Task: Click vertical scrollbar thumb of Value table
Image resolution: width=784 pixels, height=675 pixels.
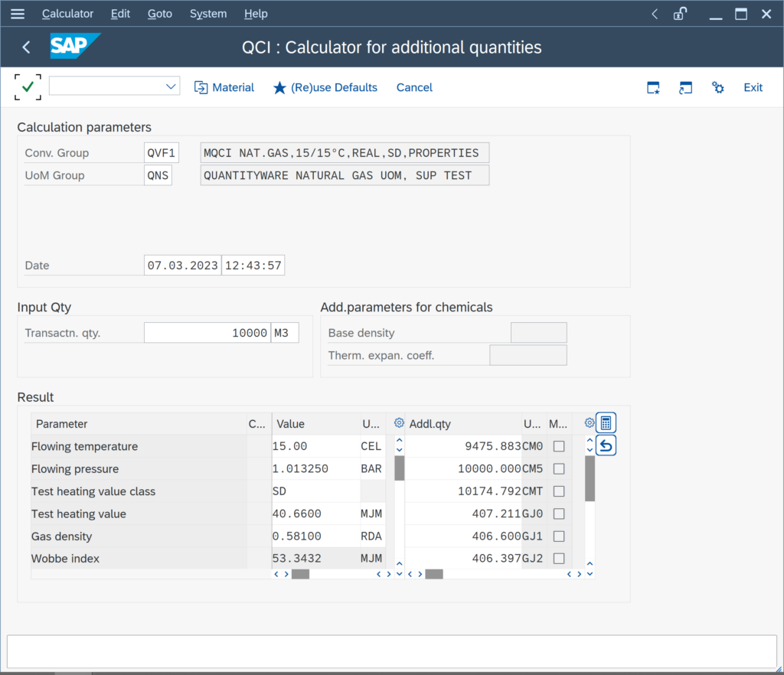Action: (x=399, y=468)
